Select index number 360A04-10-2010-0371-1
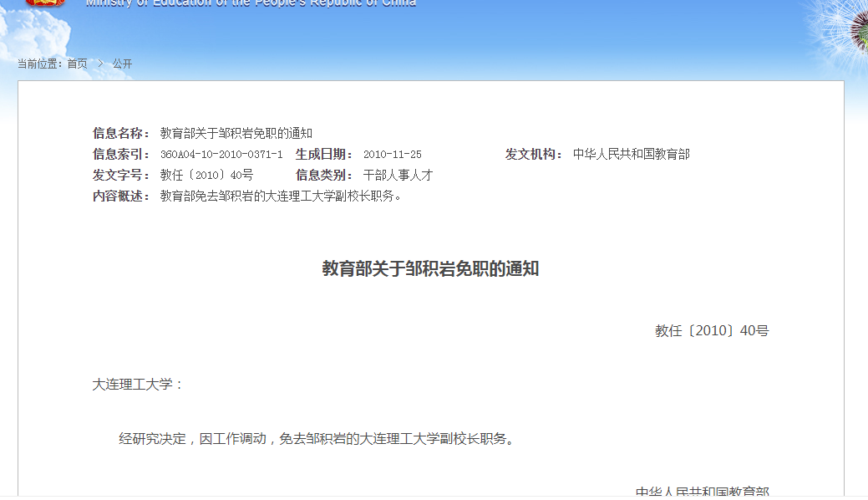Screen dimensions: 868x500 [x=221, y=154]
